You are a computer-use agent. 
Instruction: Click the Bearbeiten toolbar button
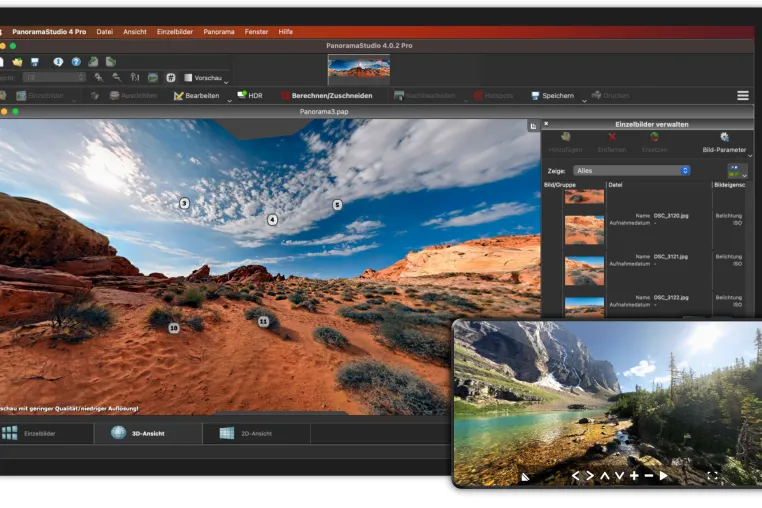click(x=197, y=95)
